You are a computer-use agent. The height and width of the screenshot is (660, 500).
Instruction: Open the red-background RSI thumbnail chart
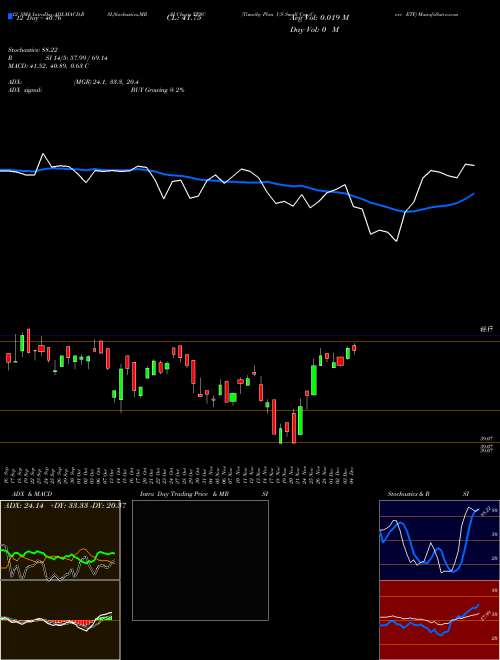(x=439, y=620)
